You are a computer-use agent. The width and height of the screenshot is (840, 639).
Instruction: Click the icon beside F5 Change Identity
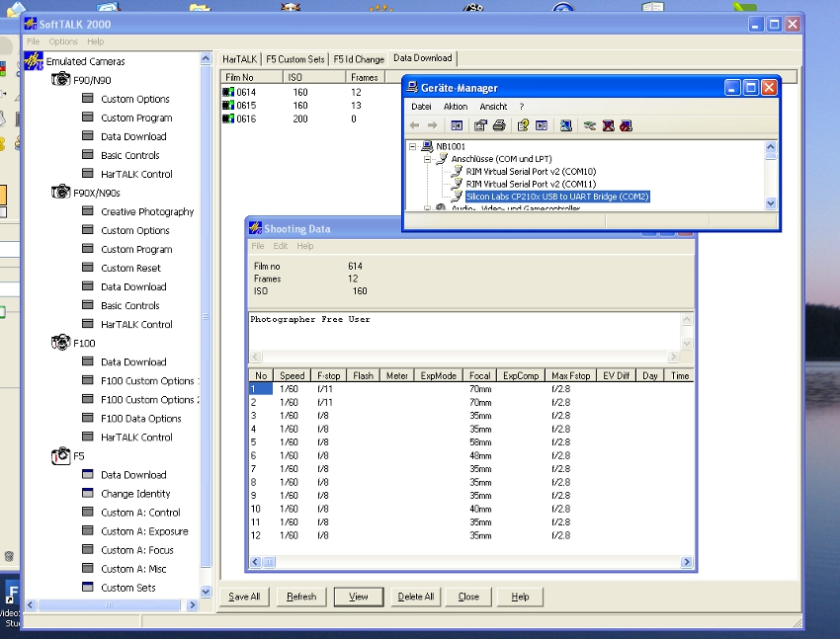[87, 493]
